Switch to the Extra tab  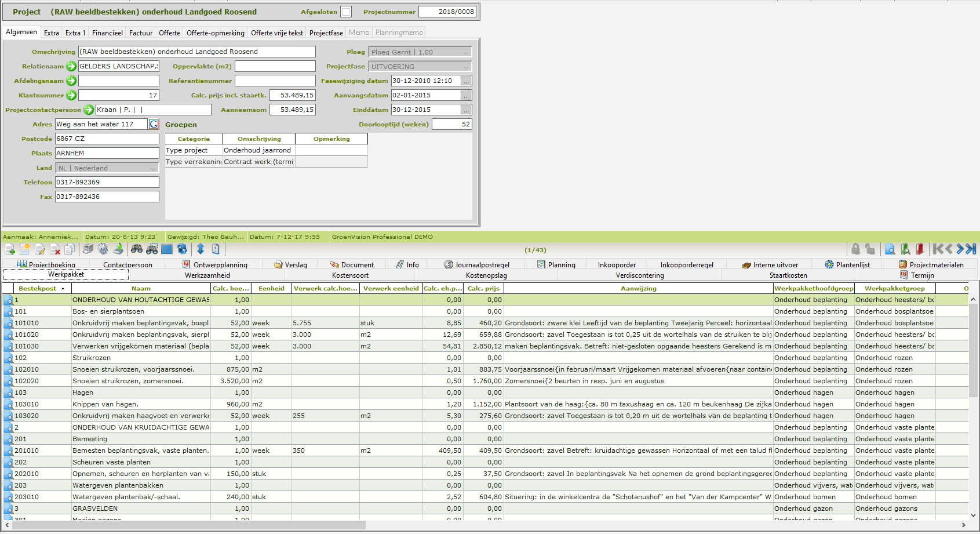(x=52, y=33)
